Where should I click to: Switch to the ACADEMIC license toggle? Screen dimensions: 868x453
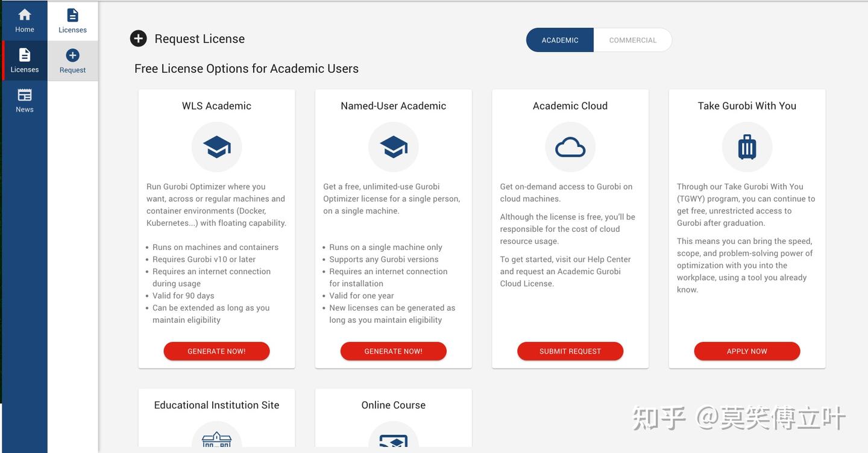(x=560, y=40)
